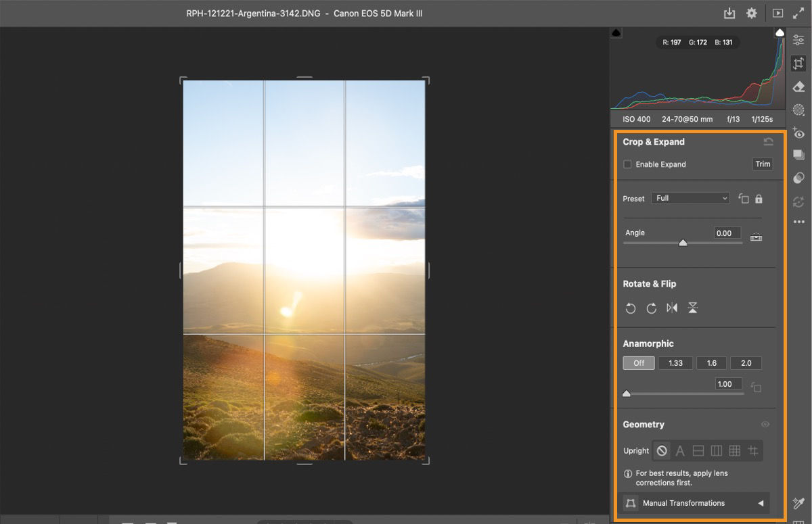The height and width of the screenshot is (524, 812).
Task: Toggle Geometry section visibility eye
Action: pyautogui.click(x=765, y=424)
